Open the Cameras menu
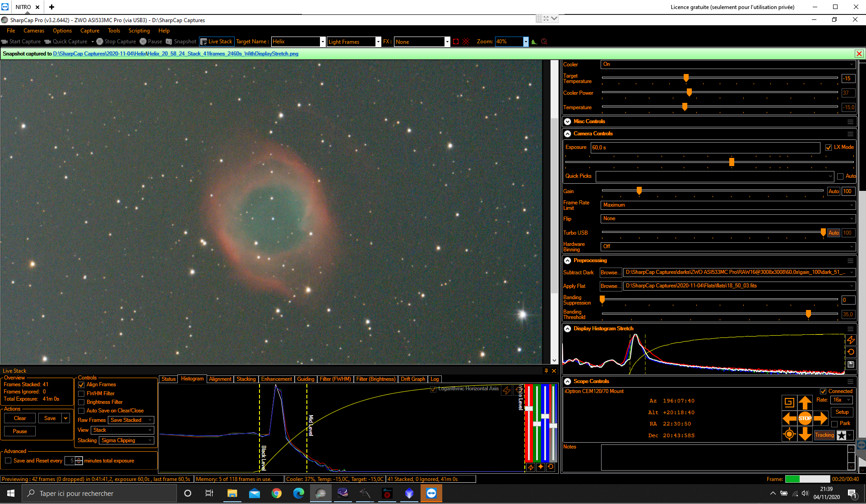Screen dimensions: 866x504 click(34, 31)
